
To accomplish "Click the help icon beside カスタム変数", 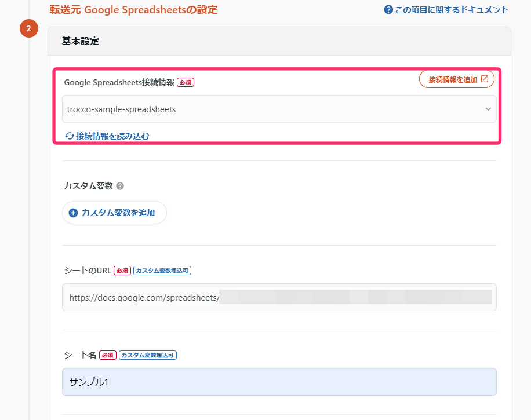I will tap(120, 186).
